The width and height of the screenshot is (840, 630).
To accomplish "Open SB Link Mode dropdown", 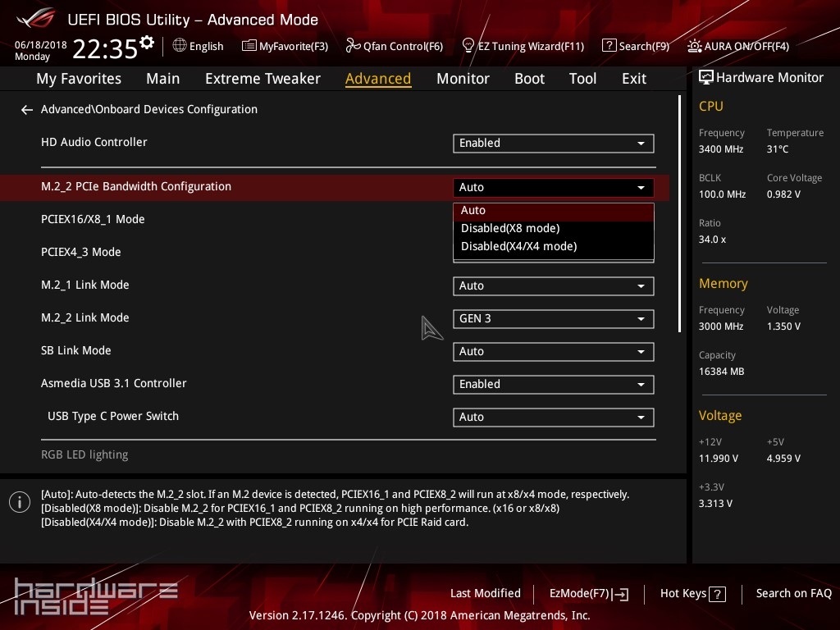I will [554, 351].
